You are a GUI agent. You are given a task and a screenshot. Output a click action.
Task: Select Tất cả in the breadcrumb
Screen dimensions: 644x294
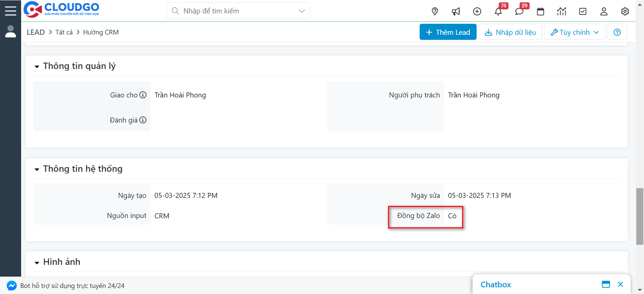point(64,32)
